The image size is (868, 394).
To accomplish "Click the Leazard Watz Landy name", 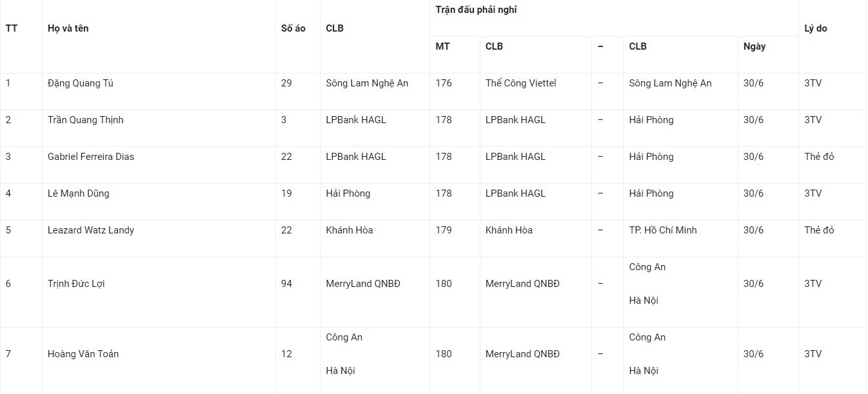I will click(91, 230).
